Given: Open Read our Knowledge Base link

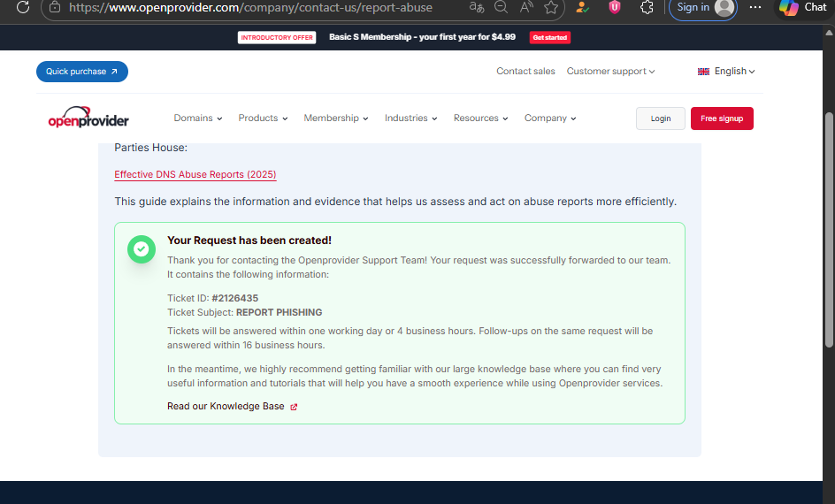Looking at the screenshot, I should (226, 406).
